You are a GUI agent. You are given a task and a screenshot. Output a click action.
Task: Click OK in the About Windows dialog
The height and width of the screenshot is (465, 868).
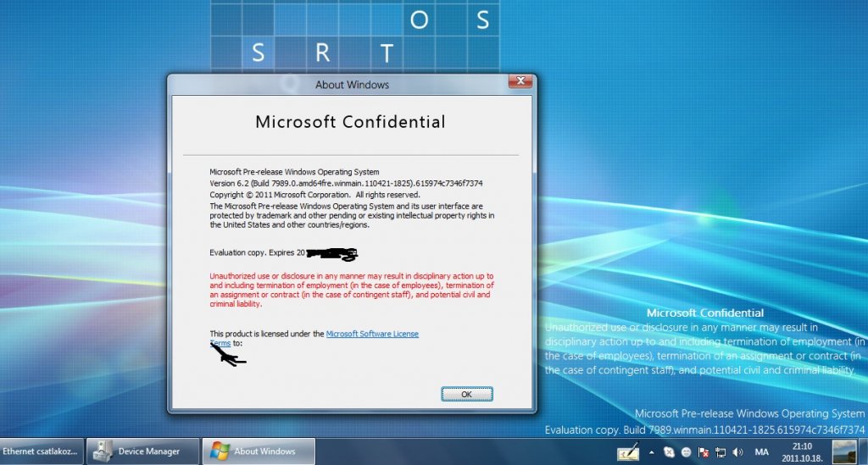467,394
